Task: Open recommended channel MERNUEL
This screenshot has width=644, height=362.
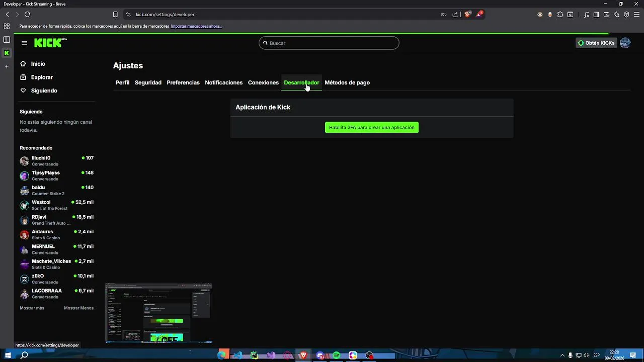Action: point(56,249)
